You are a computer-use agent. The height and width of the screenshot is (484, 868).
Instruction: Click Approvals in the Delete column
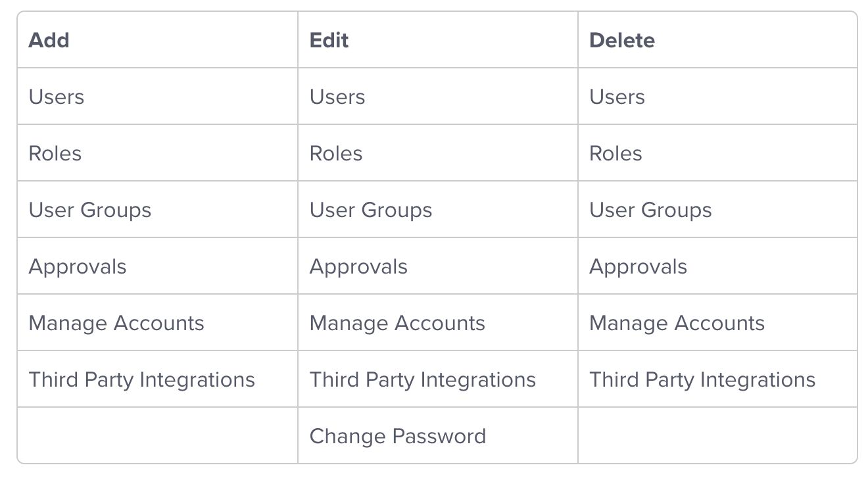pos(638,266)
